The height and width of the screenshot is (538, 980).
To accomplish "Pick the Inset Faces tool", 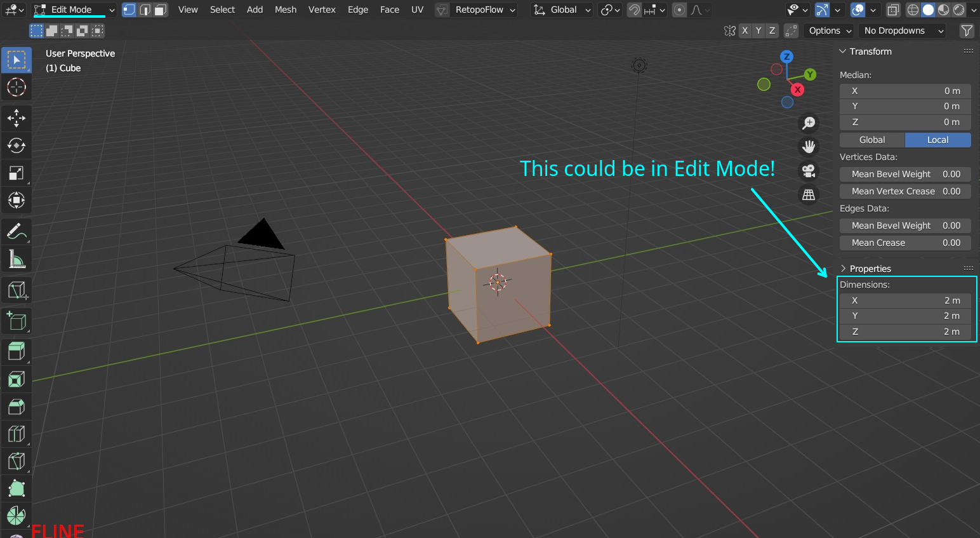I will (17, 379).
